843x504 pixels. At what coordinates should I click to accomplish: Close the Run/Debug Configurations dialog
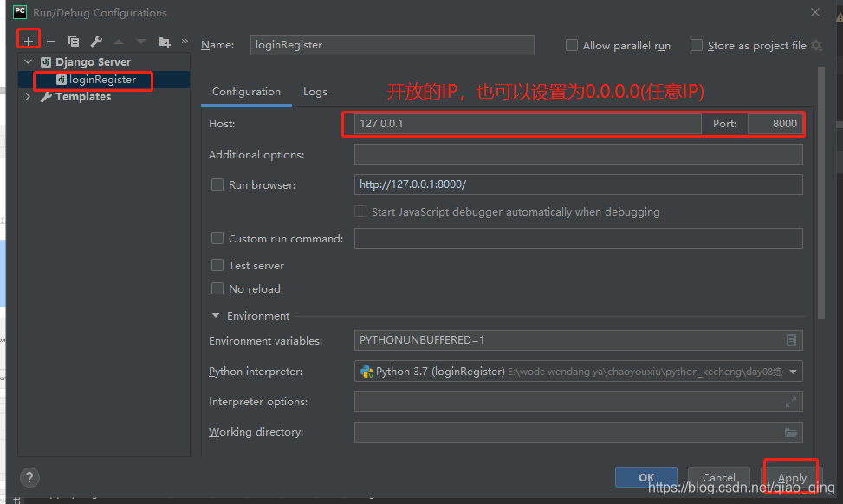point(815,12)
